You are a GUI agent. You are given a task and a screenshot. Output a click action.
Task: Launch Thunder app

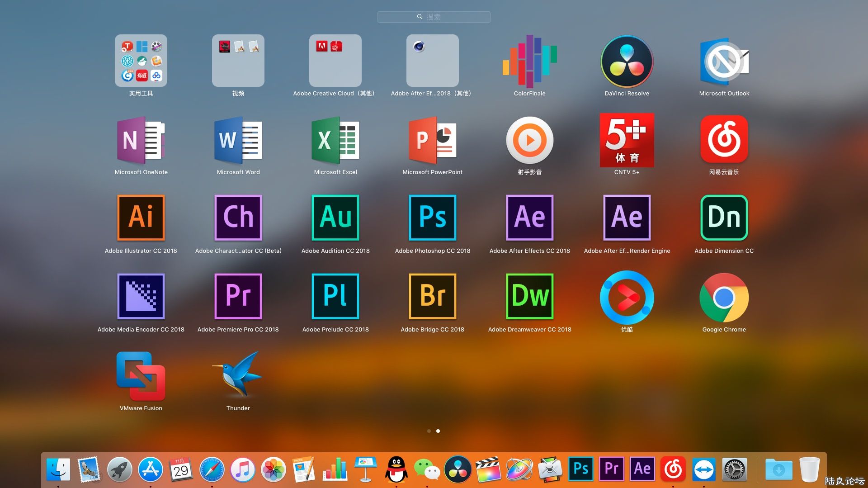pos(238,375)
